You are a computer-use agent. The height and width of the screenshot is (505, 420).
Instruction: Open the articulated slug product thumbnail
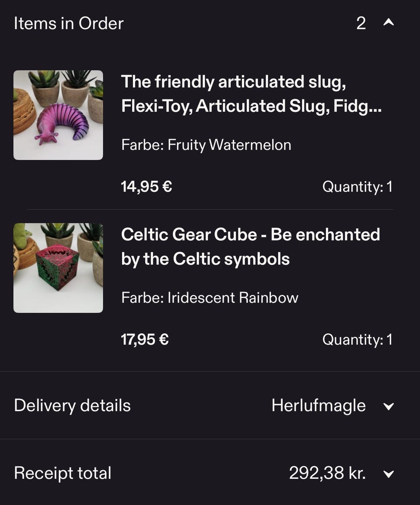(x=58, y=115)
